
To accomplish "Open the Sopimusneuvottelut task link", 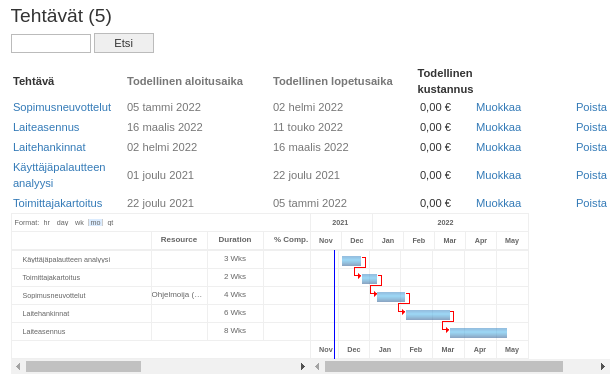I will pos(62,107).
